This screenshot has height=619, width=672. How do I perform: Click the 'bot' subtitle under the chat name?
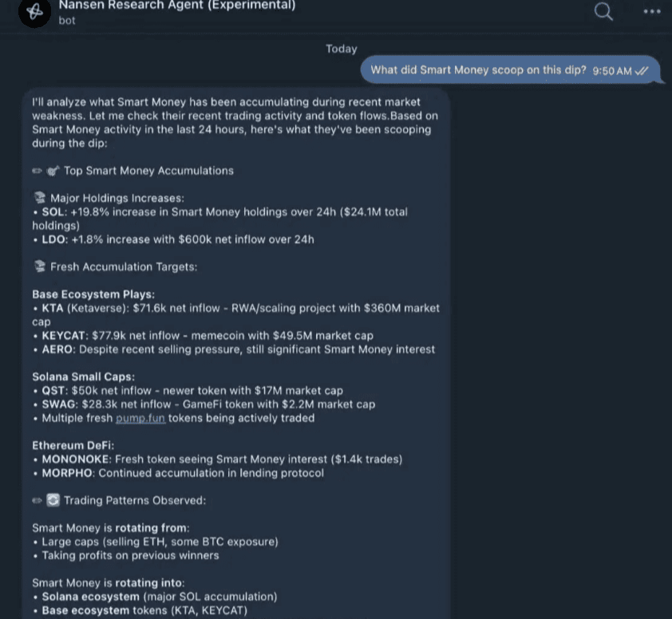coord(67,20)
